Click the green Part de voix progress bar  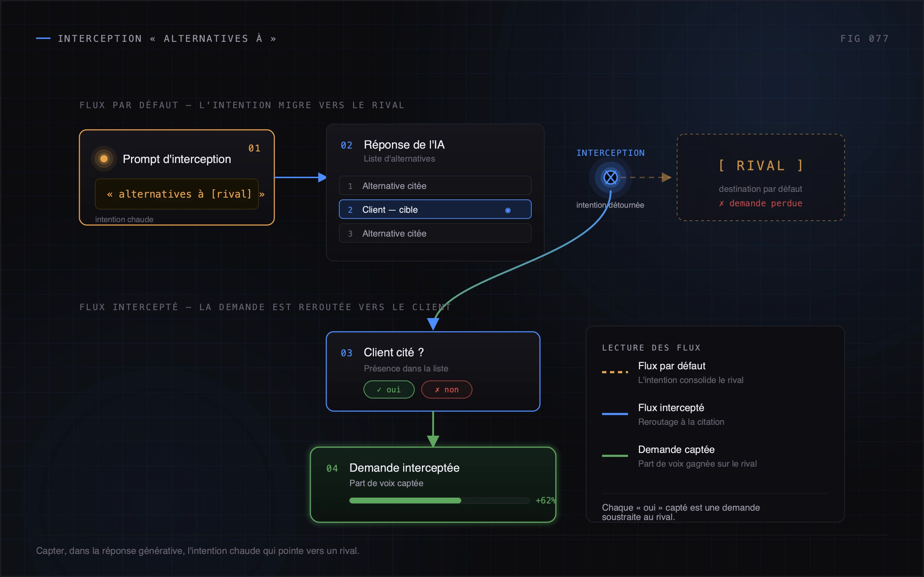[440, 501]
